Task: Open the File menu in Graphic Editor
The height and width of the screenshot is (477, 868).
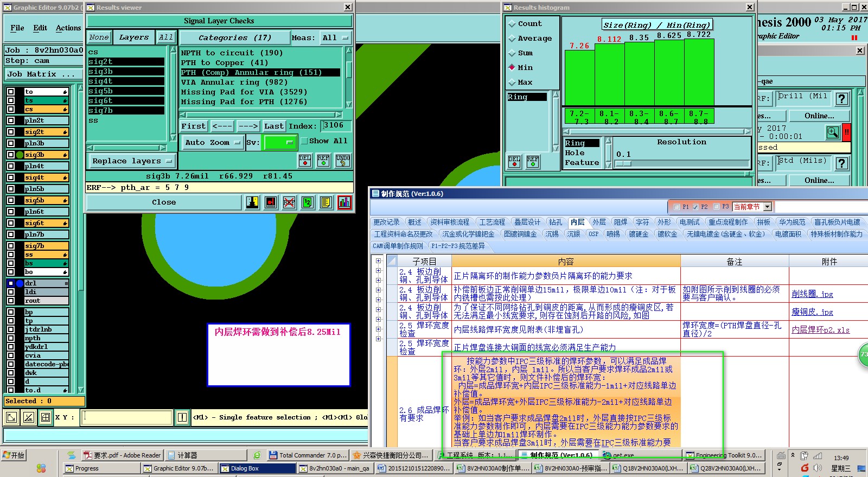Action: click(x=17, y=28)
